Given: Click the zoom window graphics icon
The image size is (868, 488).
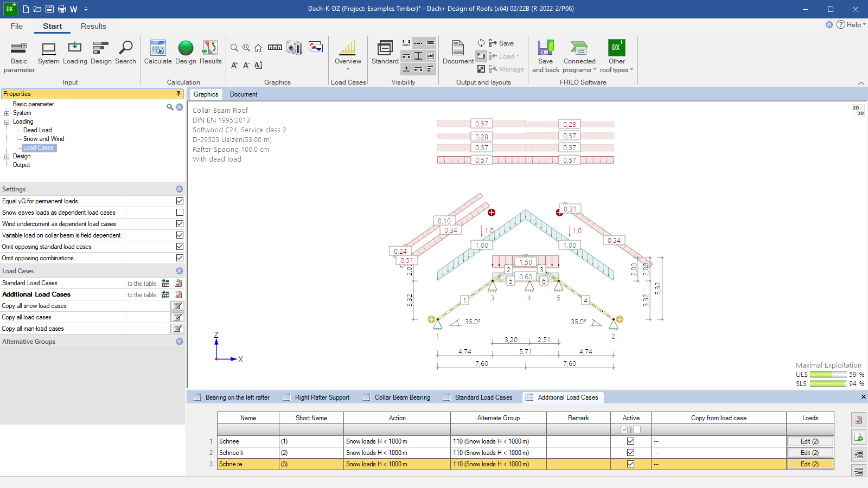Looking at the screenshot, I should pyautogui.click(x=246, y=48).
